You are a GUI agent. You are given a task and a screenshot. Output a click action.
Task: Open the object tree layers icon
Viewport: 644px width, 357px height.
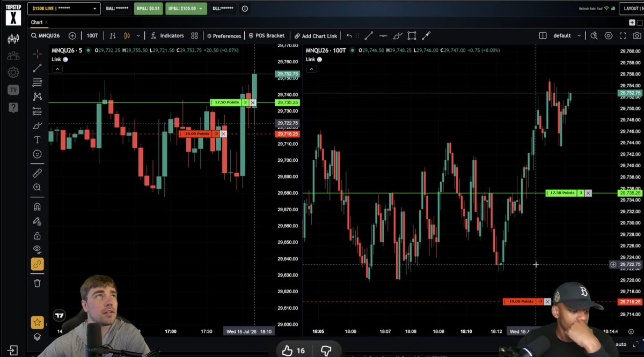pos(37,337)
